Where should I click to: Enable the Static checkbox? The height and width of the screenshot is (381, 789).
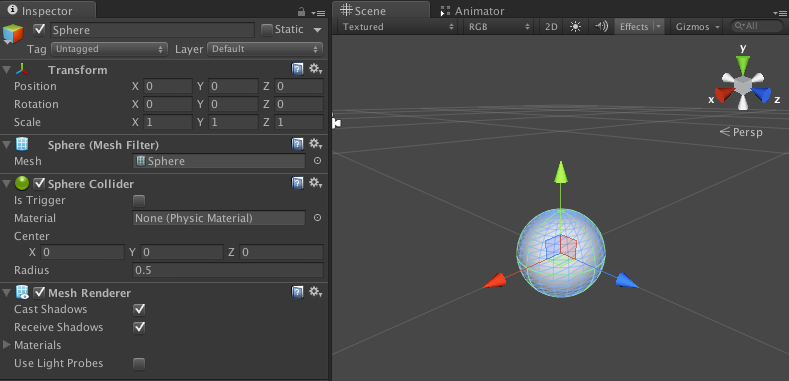coord(267,30)
